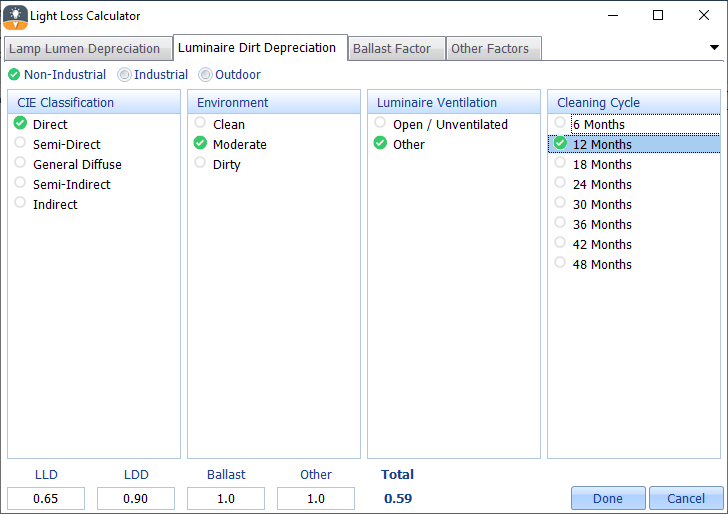Click the LLD label

46,475
